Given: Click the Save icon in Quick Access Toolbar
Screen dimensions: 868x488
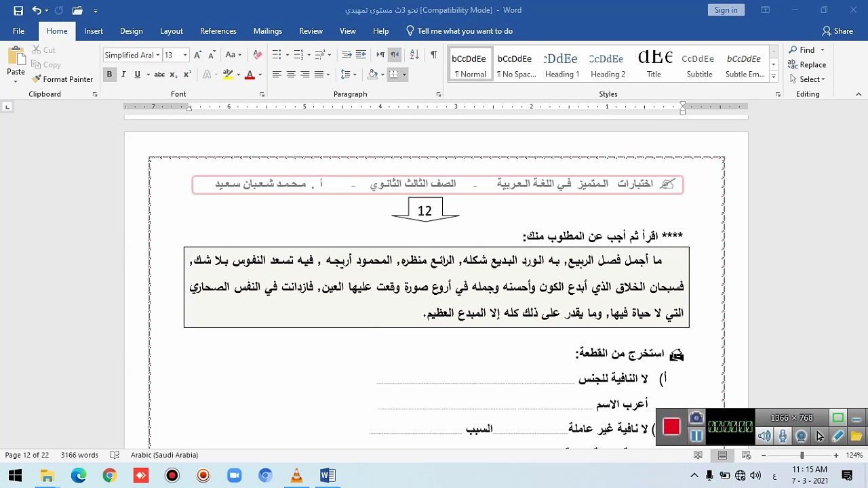Looking at the screenshot, I should pos(18,10).
